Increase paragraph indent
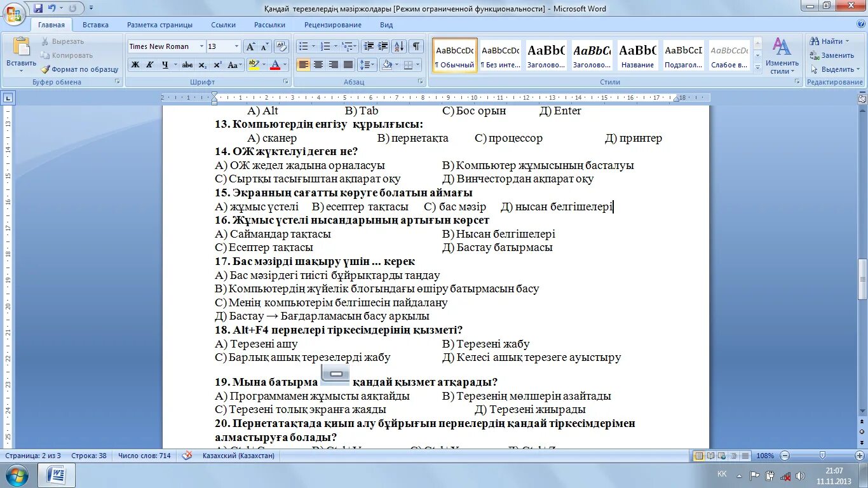This screenshot has width=868, height=488. (x=383, y=46)
